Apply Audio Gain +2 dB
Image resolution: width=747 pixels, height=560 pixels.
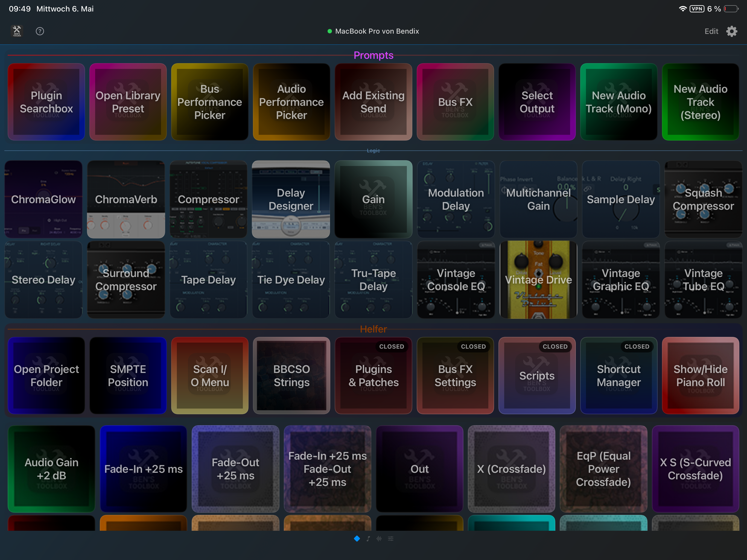(51, 469)
